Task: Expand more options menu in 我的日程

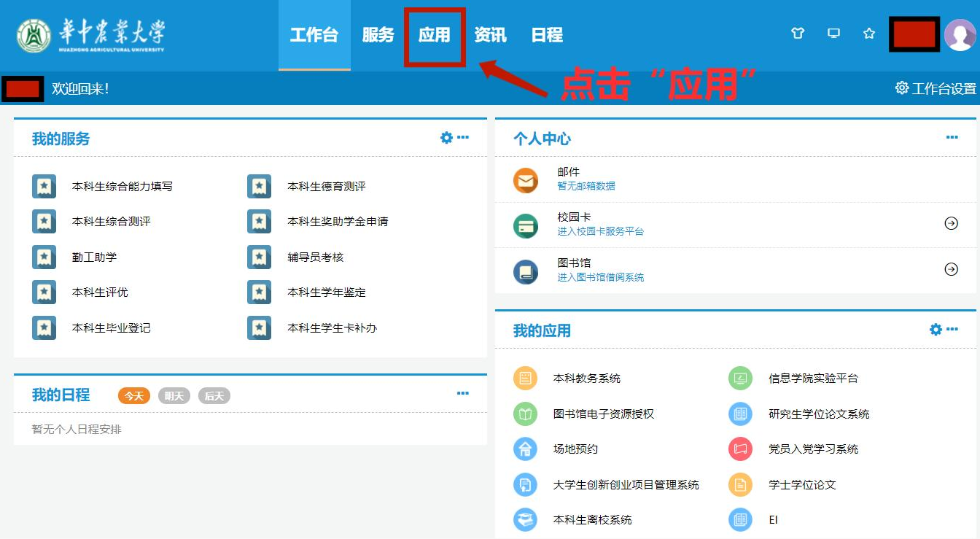Action: (463, 394)
